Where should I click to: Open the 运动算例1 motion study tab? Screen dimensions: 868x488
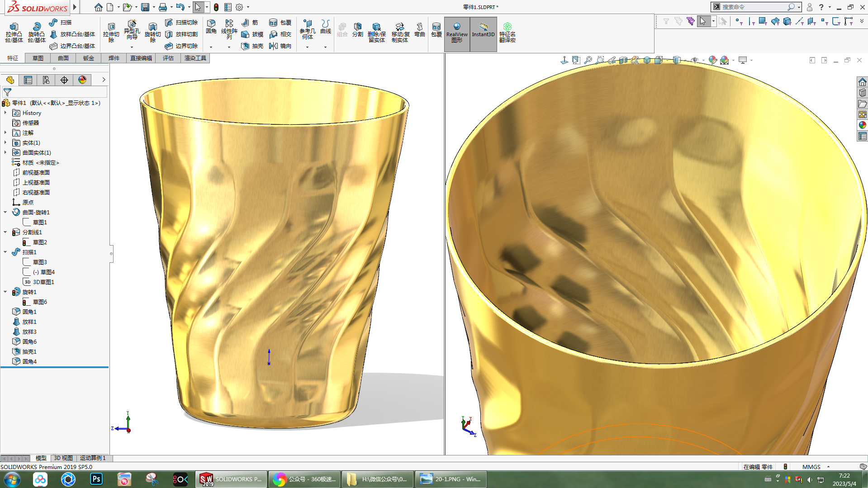(x=93, y=458)
